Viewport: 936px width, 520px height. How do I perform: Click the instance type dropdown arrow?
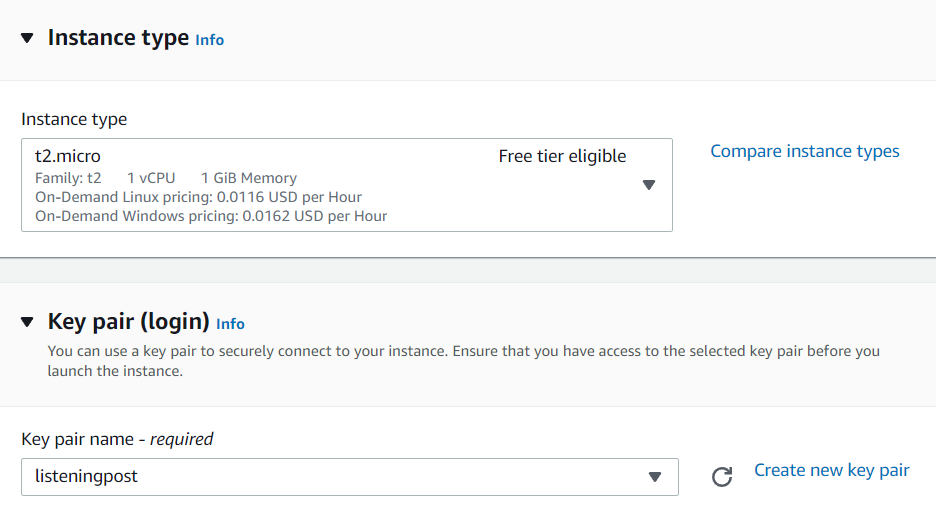click(x=648, y=185)
